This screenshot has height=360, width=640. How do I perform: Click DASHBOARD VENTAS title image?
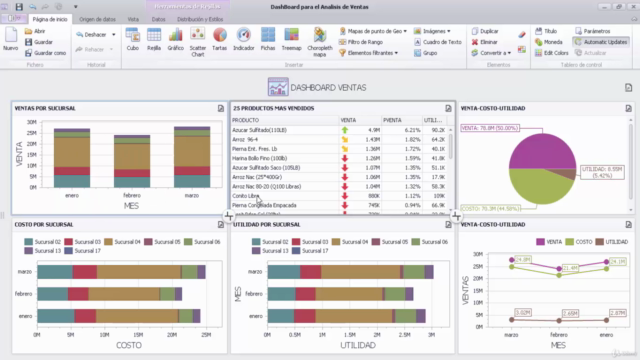point(278,87)
